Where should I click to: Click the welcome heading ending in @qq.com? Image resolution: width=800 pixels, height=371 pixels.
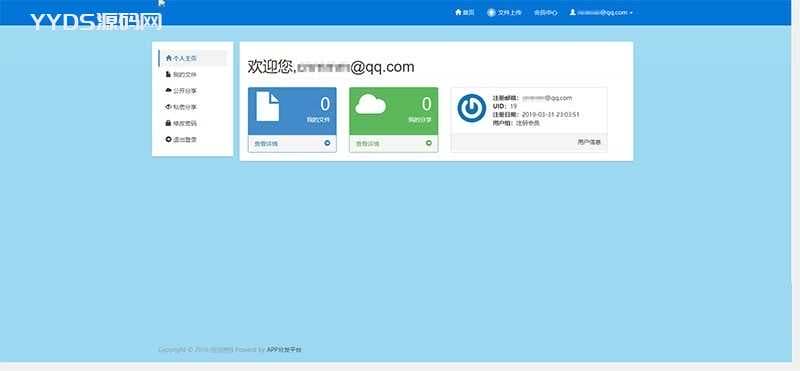click(x=331, y=67)
